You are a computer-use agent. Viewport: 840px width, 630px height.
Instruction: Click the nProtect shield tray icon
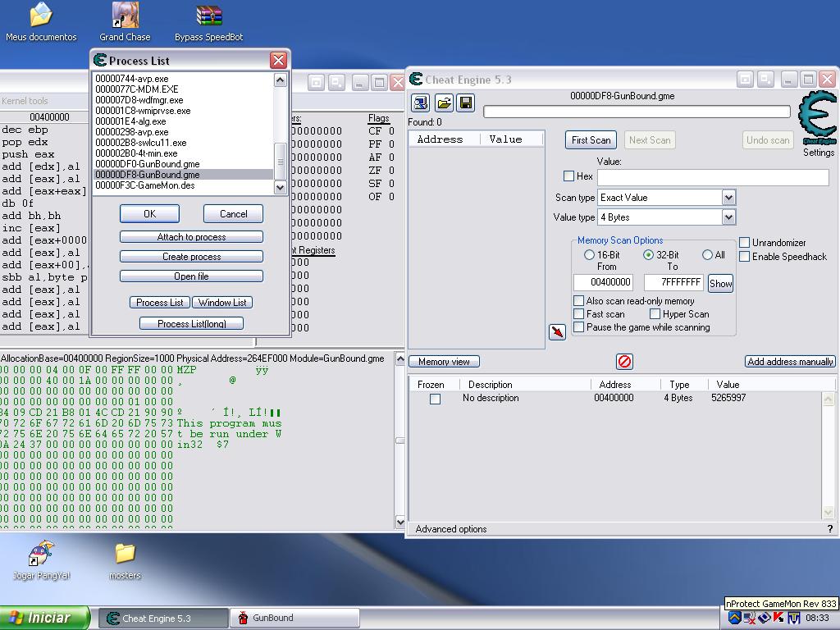(734, 619)
